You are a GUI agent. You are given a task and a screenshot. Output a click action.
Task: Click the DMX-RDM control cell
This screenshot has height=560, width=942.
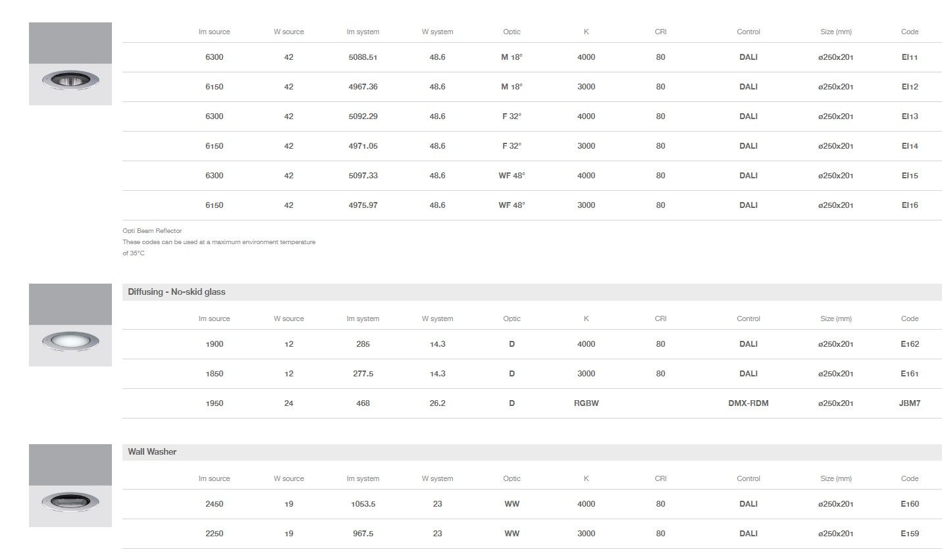(748, 403)
